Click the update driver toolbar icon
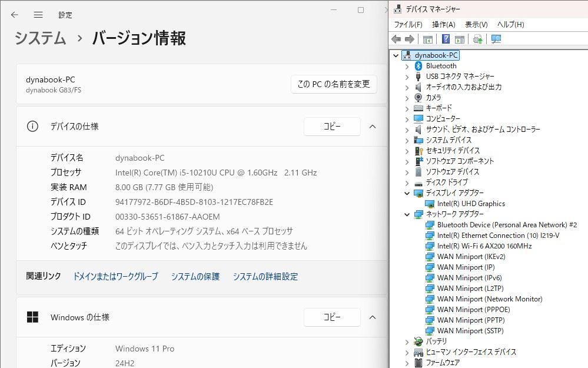The height and width of the screenshot is (368, 588). click(477, 39)
